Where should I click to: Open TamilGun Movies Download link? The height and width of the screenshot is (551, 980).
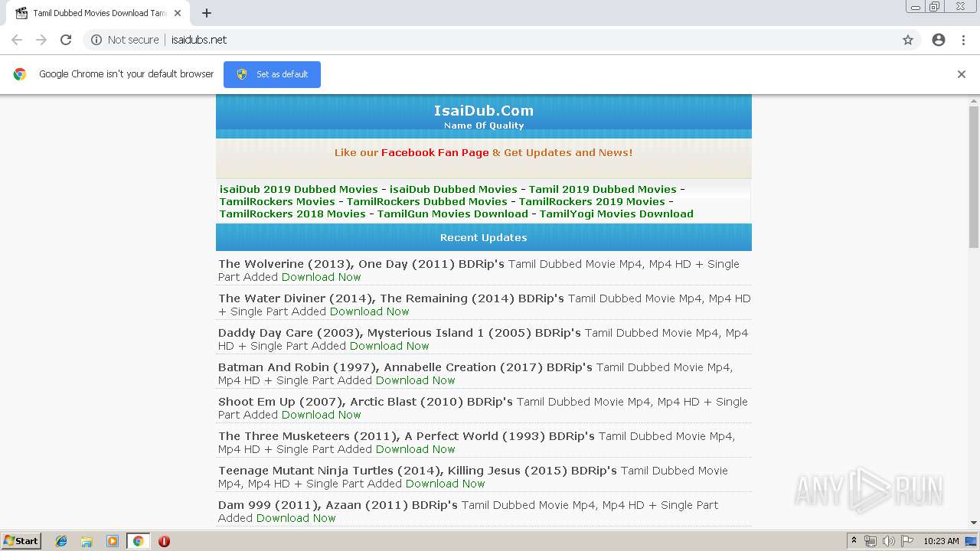452,214
